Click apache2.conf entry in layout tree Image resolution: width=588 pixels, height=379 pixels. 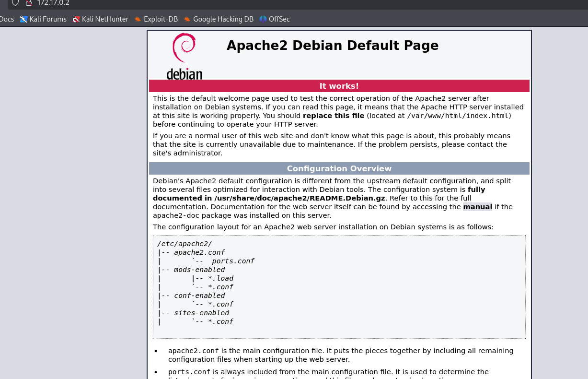[x=199, y=252]
